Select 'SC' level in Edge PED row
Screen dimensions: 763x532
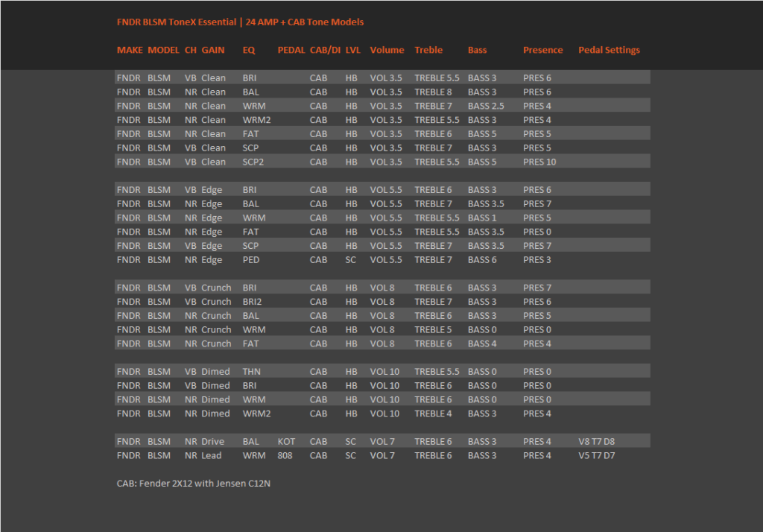point(351,260)
